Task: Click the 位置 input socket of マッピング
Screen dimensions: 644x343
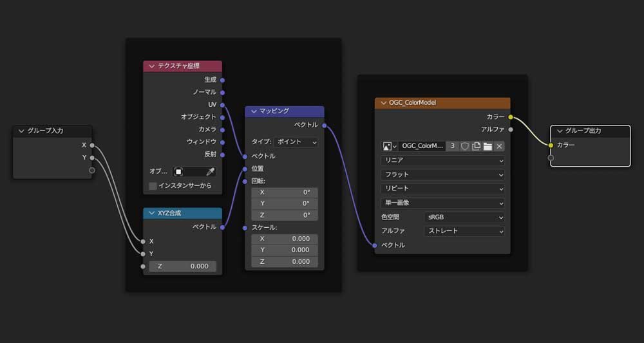Action: [245, 169]
